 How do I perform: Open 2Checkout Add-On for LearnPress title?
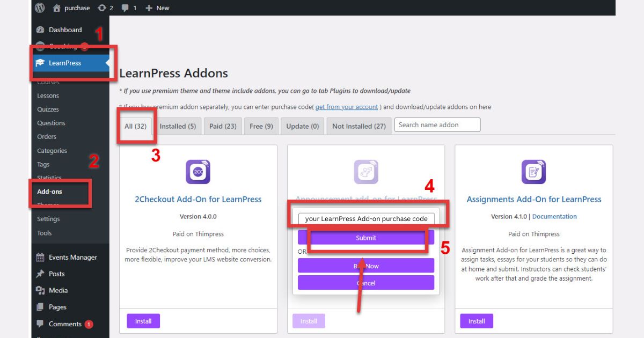[x=198, y=199]
